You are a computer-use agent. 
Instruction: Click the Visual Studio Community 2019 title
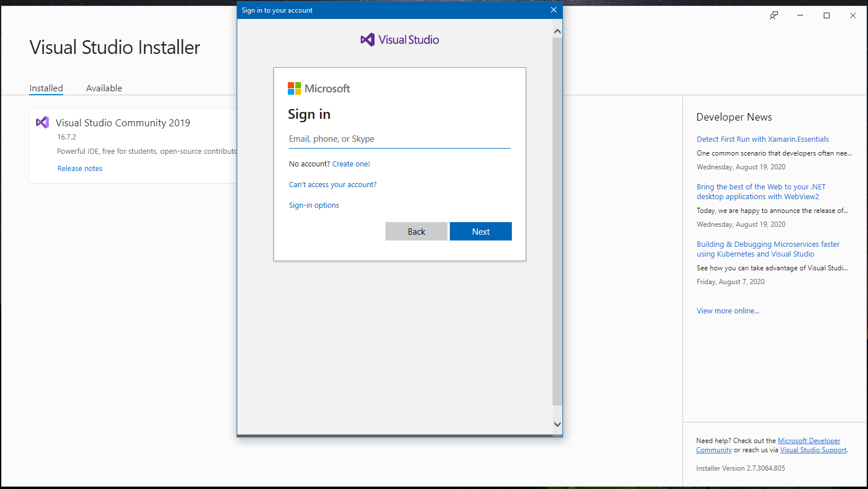click(x=123, y=123)
